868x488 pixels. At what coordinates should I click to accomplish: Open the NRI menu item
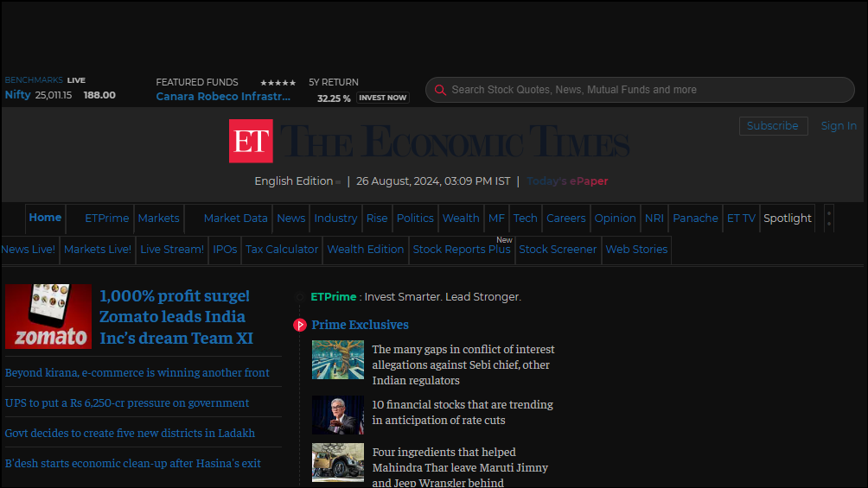[x=654, y=218]
